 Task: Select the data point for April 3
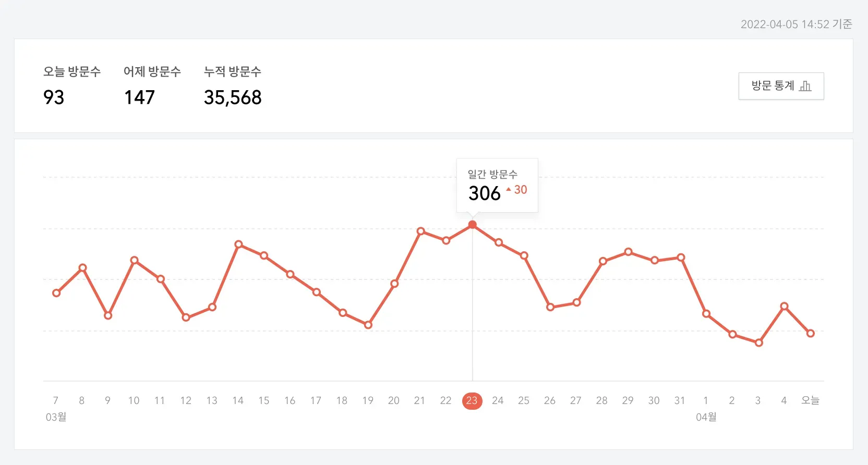759,342
